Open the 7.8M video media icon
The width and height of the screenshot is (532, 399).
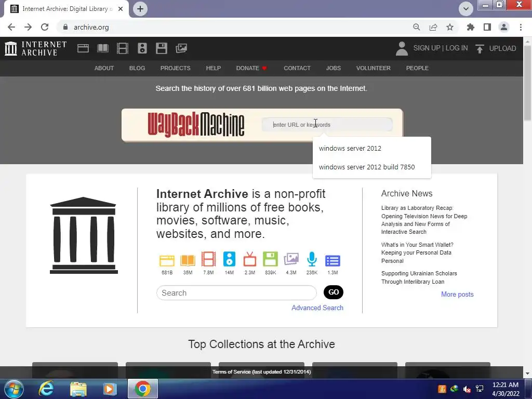pos(208,259)
